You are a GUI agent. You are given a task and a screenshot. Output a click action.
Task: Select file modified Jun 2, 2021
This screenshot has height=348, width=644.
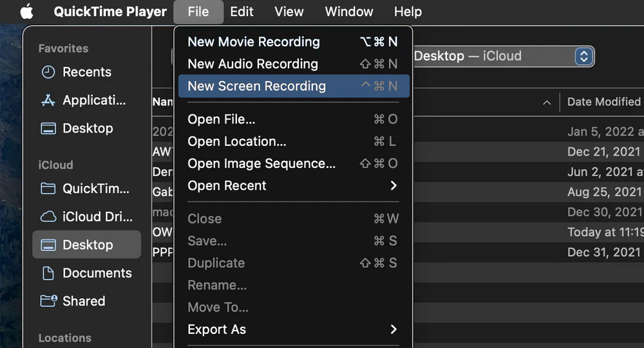point(605,172)
